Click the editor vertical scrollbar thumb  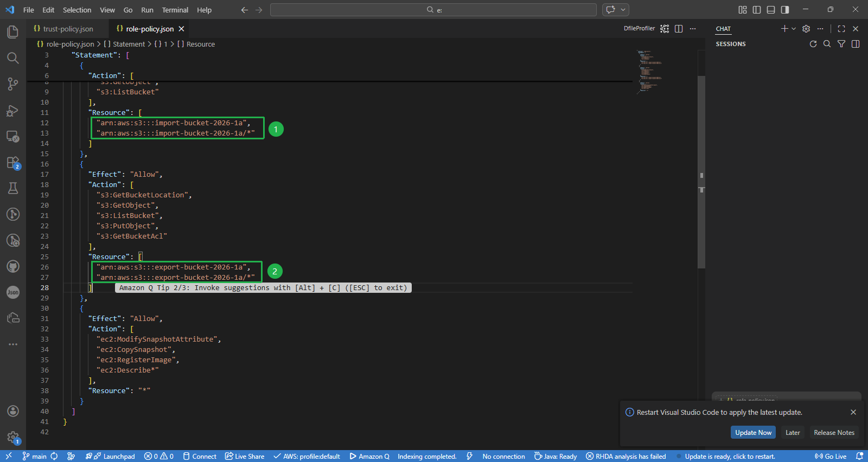pyautogui.click(x=701, y=172)
